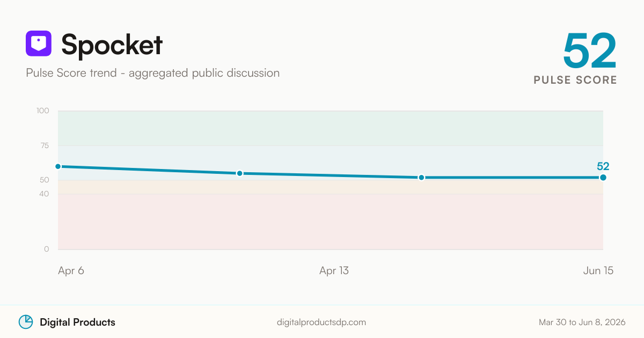Image resolution: width=644 pixels, height=338 pixels.
Task: Click the Pulse Score trend subtitle text
Action: pyautogui.click(x=153, y=73)
